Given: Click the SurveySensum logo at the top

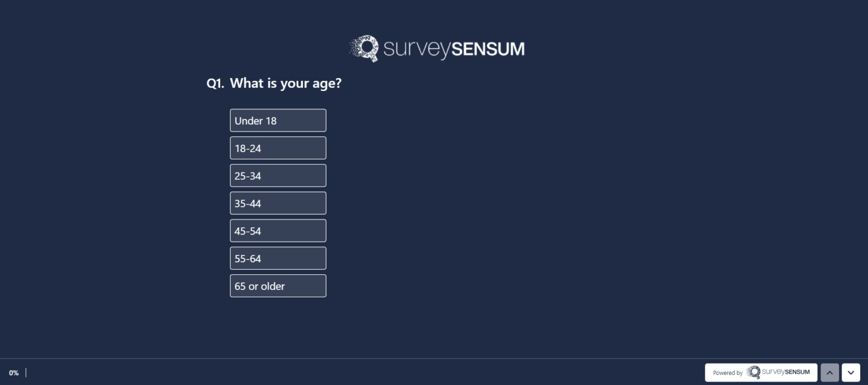Looking at the screenshot, I should coord(436,48).
